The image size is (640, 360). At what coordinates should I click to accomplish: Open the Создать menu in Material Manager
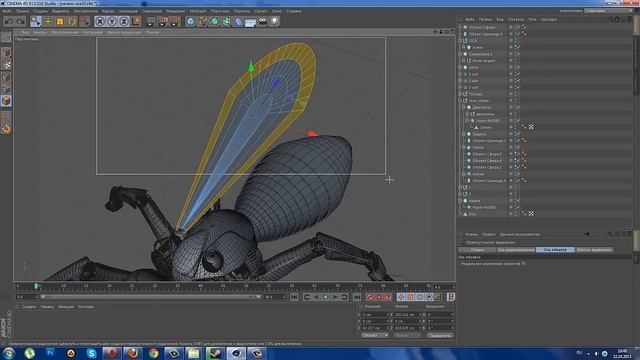[29, 307]
